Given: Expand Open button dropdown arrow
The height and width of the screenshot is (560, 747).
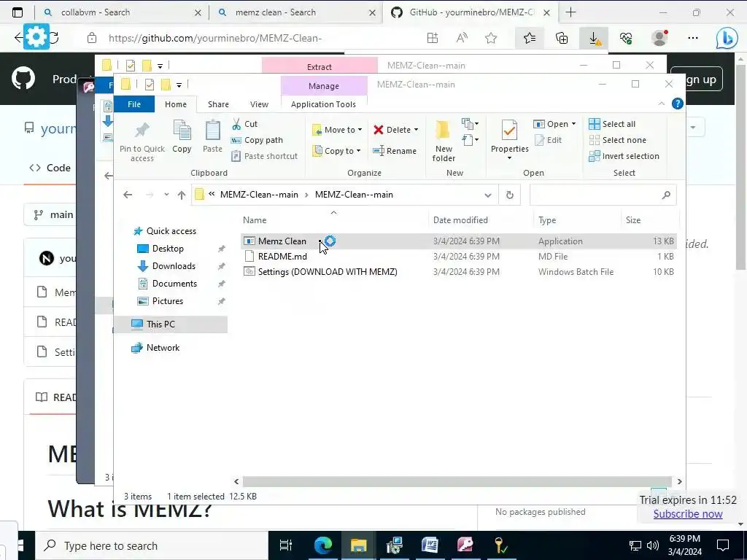Looking at the screenshot, I should click(x=573, y=124).
